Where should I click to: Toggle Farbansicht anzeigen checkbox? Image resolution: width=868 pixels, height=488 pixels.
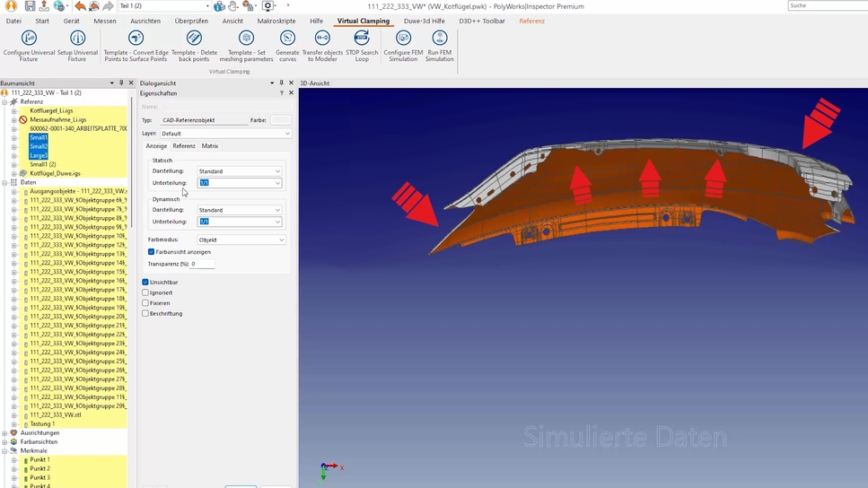pos(151,252)
